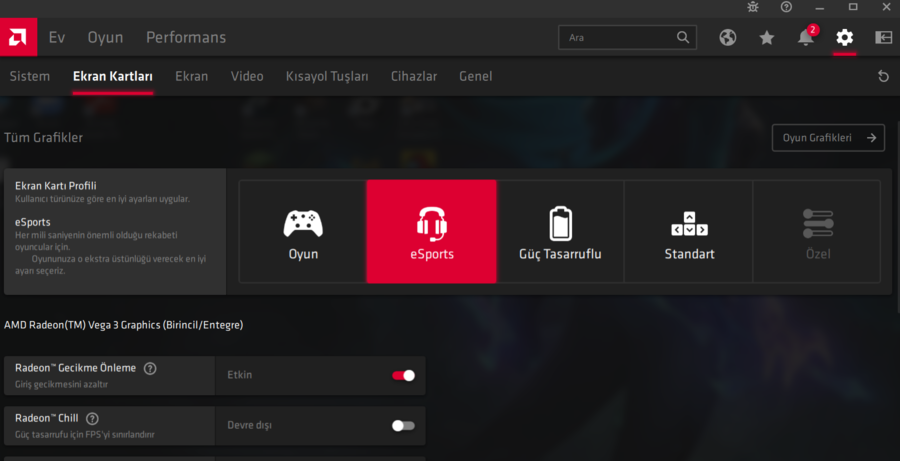Select the Standart profile

click(x=689, y=231)
